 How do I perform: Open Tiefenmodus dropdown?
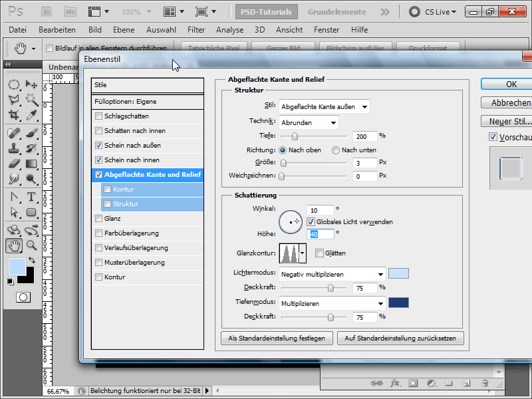pyautogui.click(x=332, y=303)
